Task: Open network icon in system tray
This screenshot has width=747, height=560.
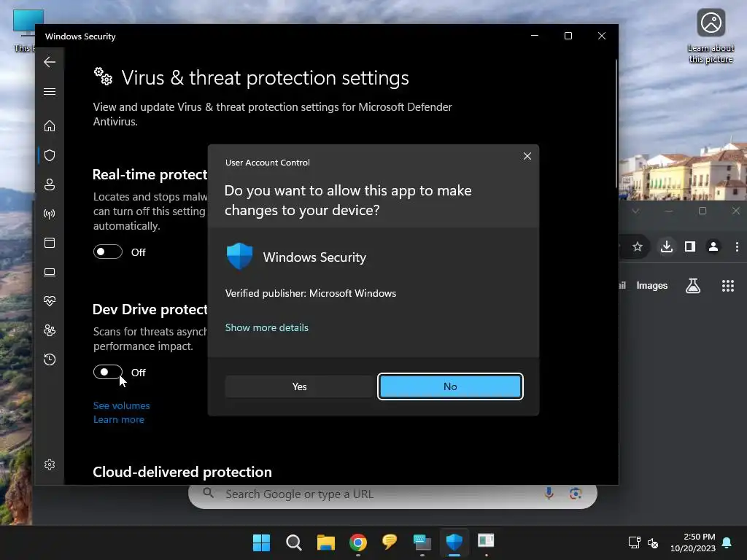Action: 634,542
